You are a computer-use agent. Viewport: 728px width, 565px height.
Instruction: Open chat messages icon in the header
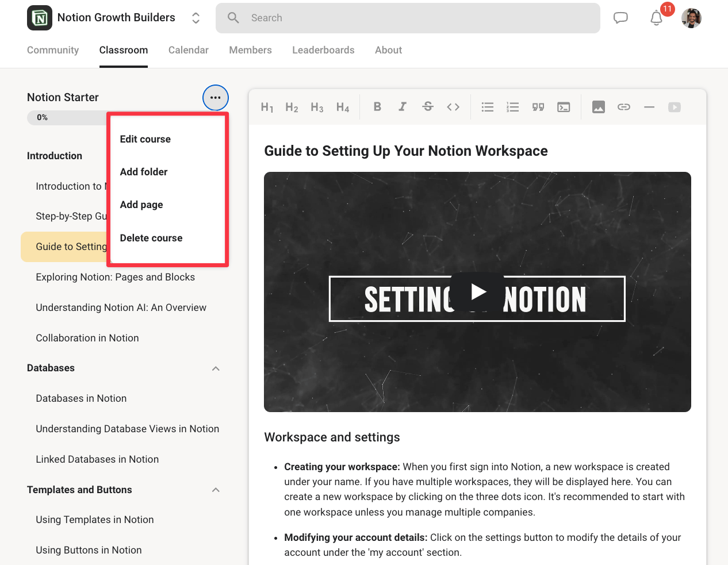pyautogui.click(x=620, y=18)
